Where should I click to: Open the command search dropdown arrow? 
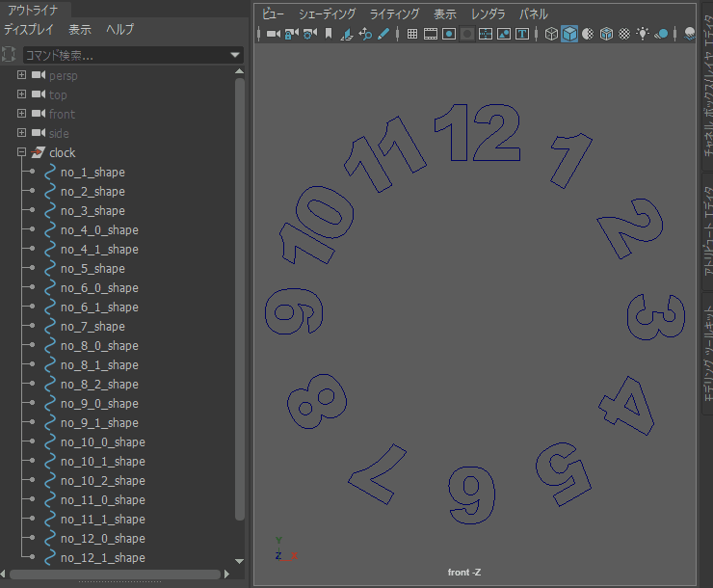[235, 56]
